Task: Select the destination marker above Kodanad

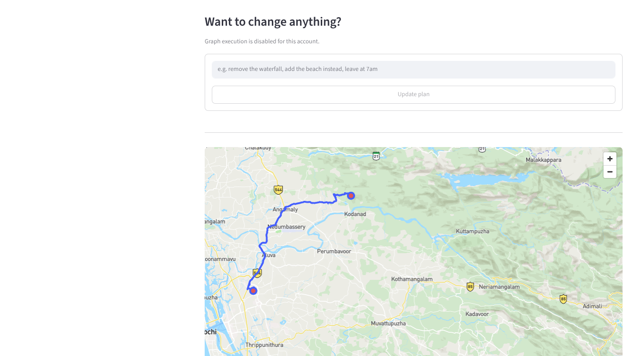Action: 351,195
